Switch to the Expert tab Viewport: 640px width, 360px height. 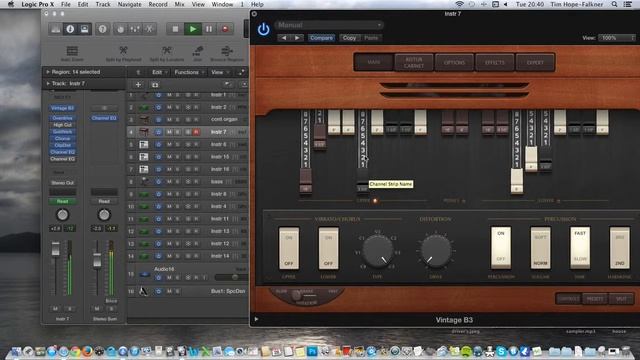pyautogui.click(x=535, y=62)
